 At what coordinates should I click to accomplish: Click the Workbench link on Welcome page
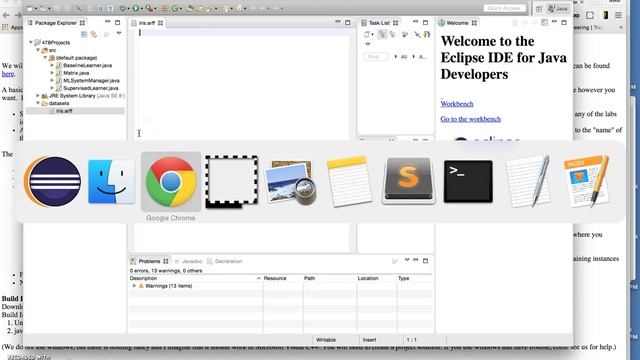(457, 104)
